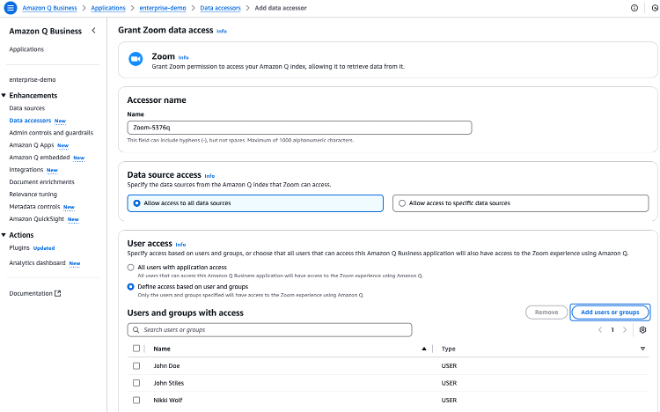
Task: Click Add users or groups button
Action: coord(610,312)
